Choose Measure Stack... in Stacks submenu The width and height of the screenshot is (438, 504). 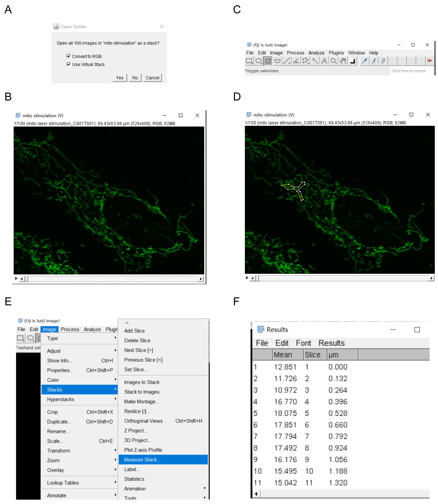[x=163, y=460]
